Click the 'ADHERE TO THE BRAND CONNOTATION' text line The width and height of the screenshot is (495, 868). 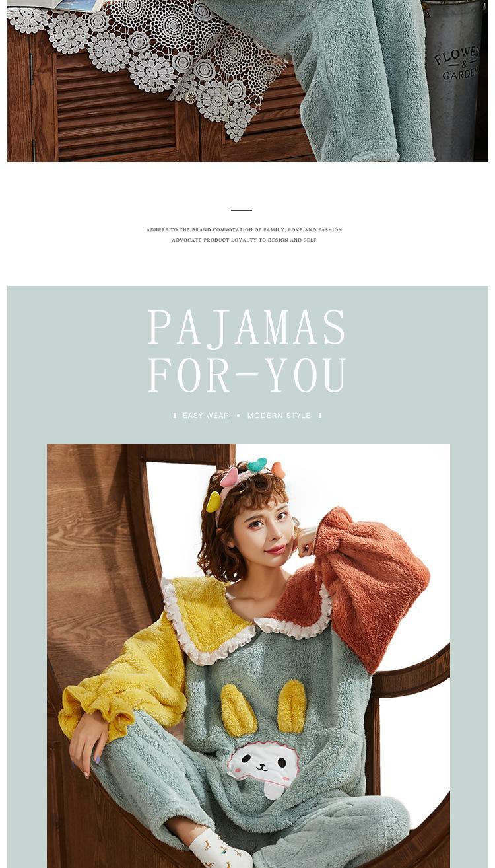(244, 230)
